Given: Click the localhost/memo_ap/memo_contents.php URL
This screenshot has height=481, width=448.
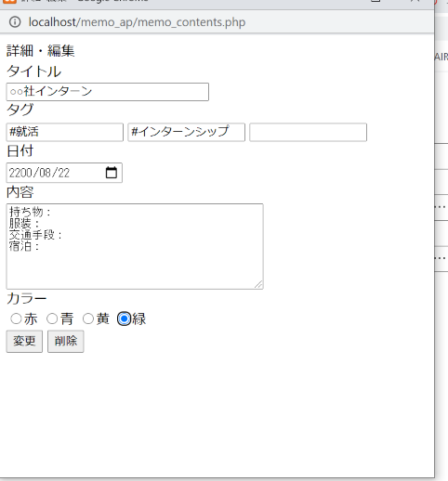Looking at the screenshot, I should click(x=137, y=22).
